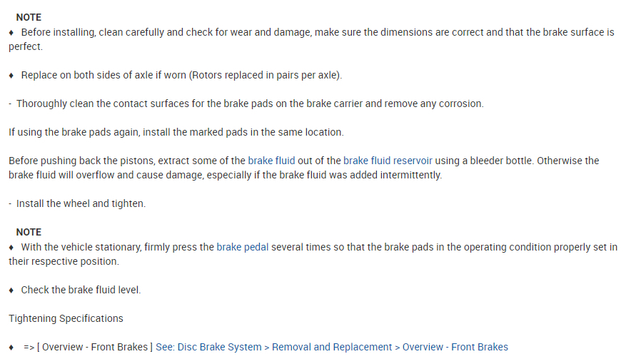Click the "=>" arrow before the bracketed Overview text

pos(29,348)
